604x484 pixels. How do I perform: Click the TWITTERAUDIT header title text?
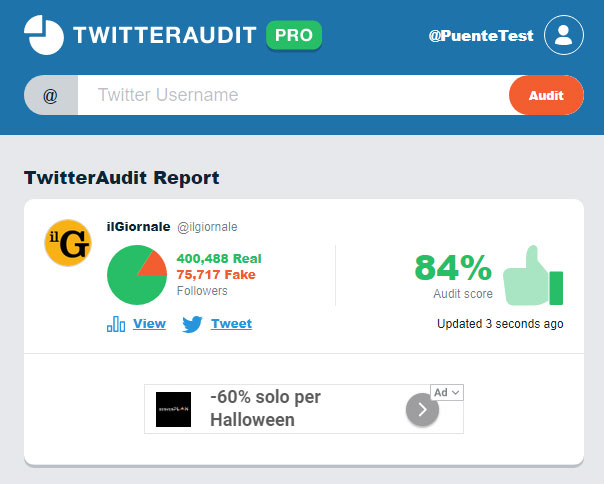(165, 35)
